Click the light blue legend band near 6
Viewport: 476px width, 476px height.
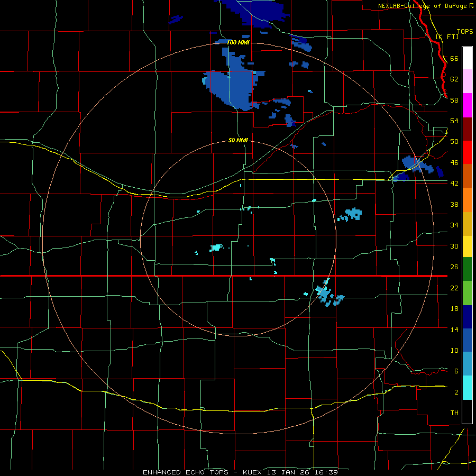tap(467, 364)
